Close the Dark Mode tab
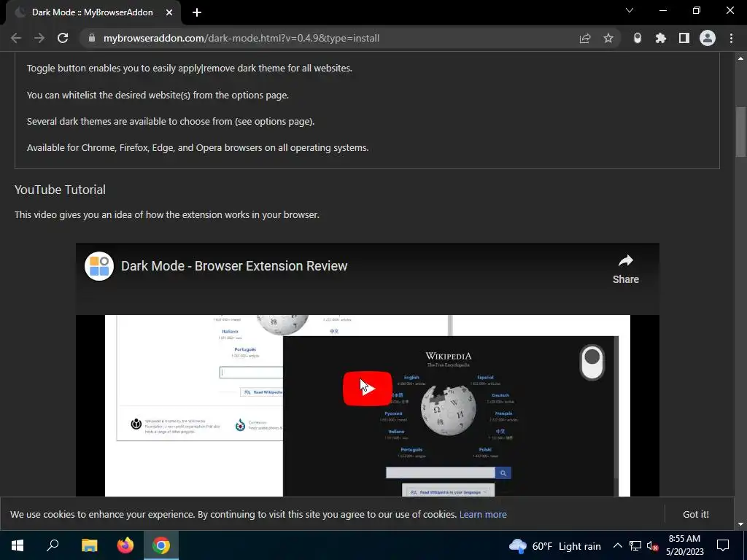Viewport: 747px width, 560px height. click(x=169, y=12)
